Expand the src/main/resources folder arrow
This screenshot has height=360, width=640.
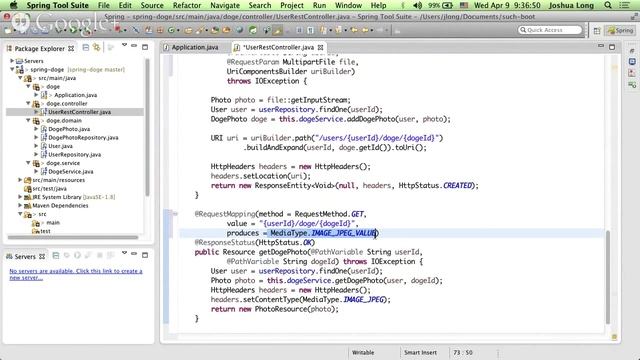20,180
